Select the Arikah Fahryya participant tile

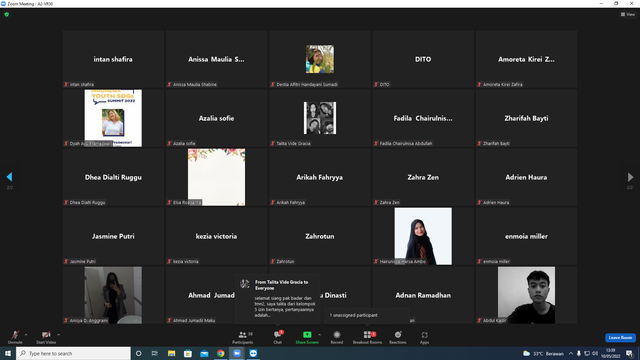320,177
